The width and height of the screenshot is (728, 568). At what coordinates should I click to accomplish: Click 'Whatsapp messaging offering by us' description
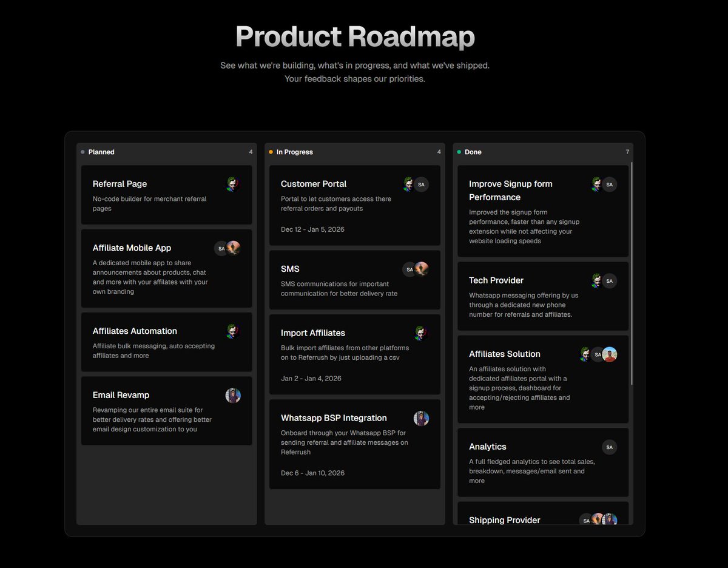click(524, 305)
